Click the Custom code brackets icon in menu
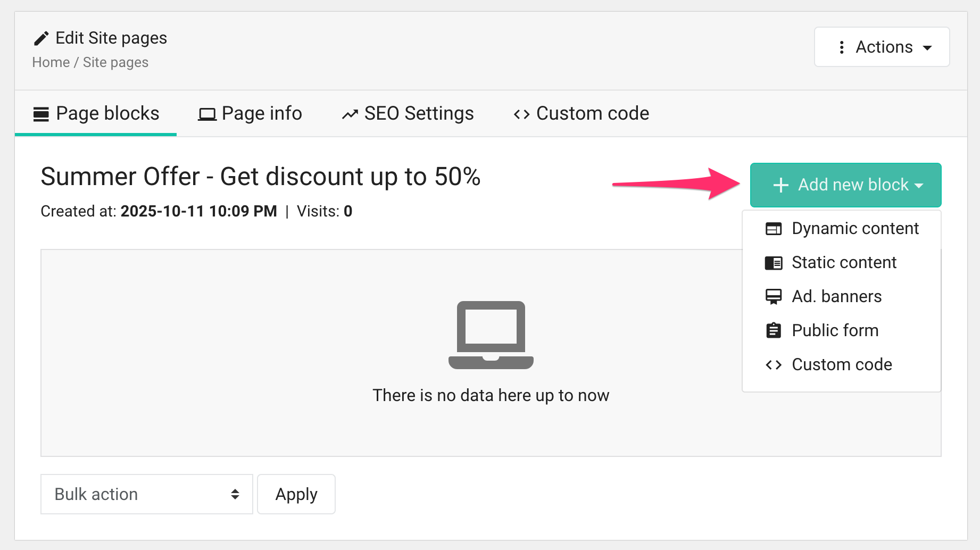 [x=774, y=365]
